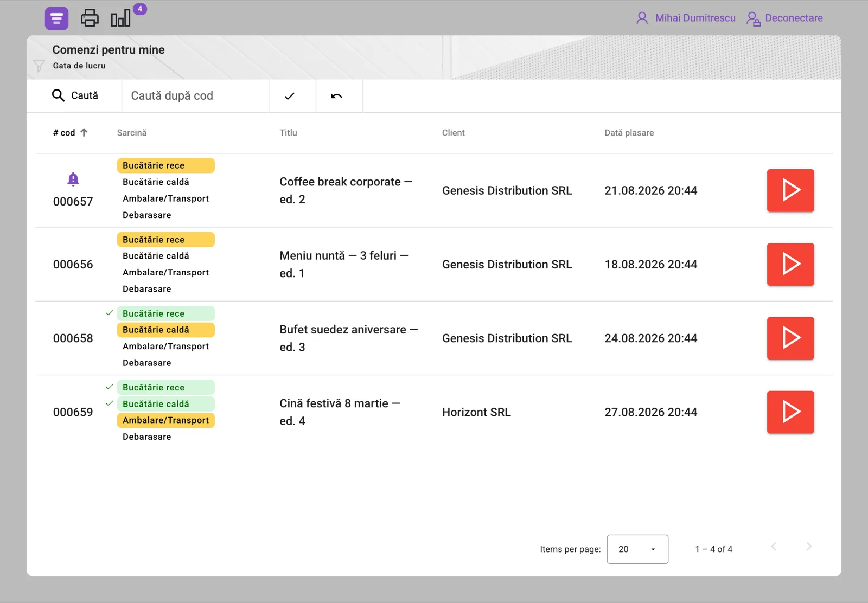
Task: Open the purple task list menu icon
Action: pos(56,18)
